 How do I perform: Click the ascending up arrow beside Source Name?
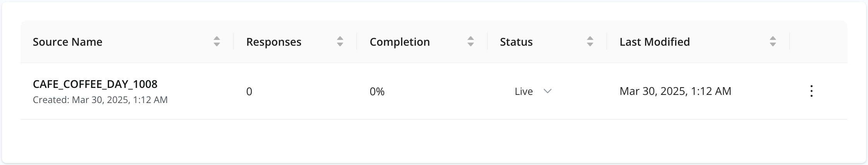pyautogui.click(x=217, y=38)
